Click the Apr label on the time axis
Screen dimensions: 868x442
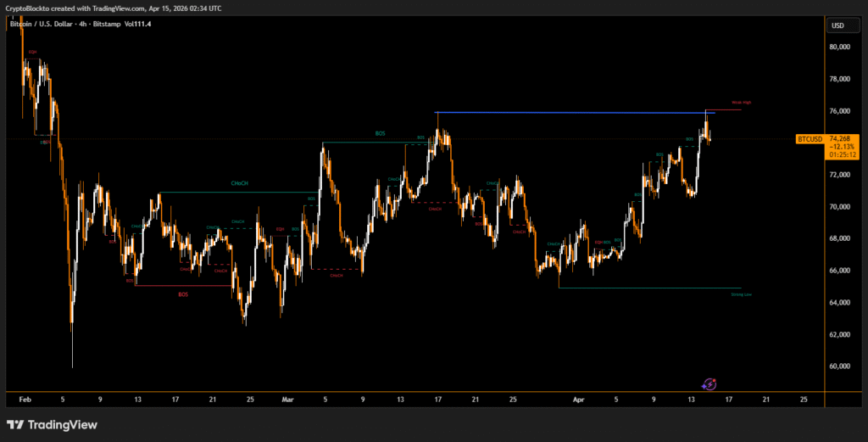579,398
